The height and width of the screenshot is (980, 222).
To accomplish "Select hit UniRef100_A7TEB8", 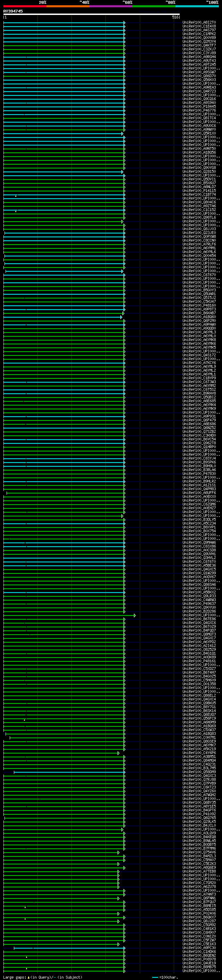I will pyautogui.click(x=199, y=871).
